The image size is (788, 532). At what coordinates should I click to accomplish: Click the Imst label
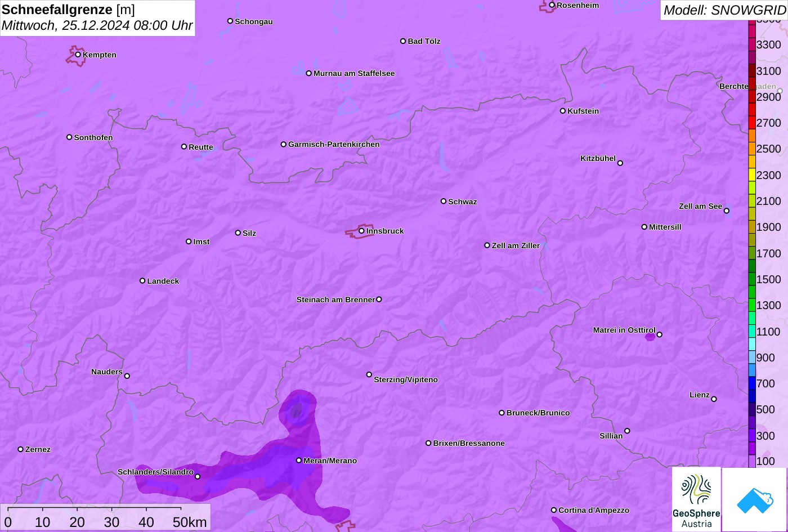tap(202, 242)
